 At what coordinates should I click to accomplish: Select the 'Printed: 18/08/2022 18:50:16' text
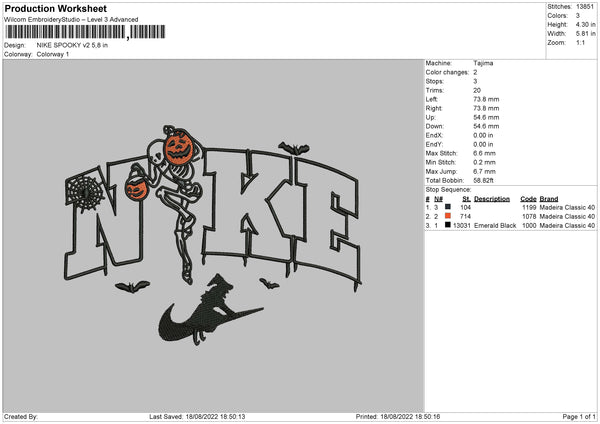(x=398, y=416)
